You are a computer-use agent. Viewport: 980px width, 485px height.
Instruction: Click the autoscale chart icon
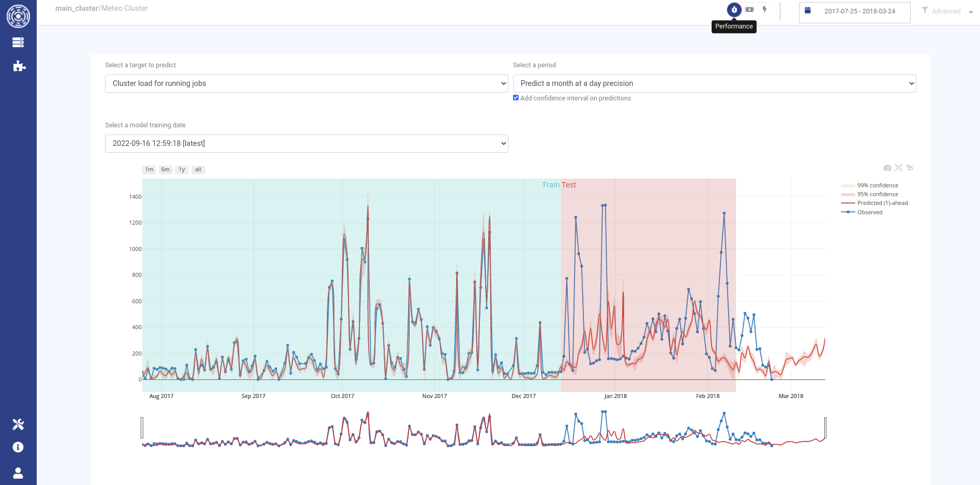pyautogui.click(x=898, y=168)
